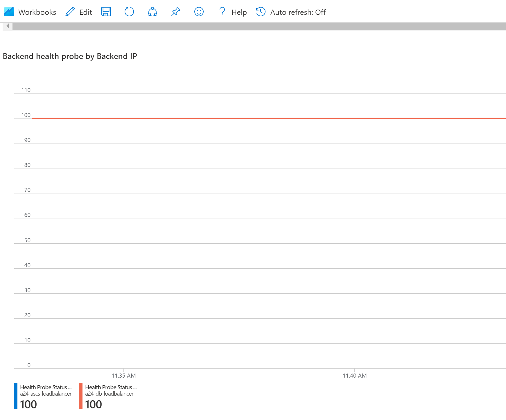Screen dimensions: 506x420
Task: Click the Edit pencil icon
Action: point(70,12)
